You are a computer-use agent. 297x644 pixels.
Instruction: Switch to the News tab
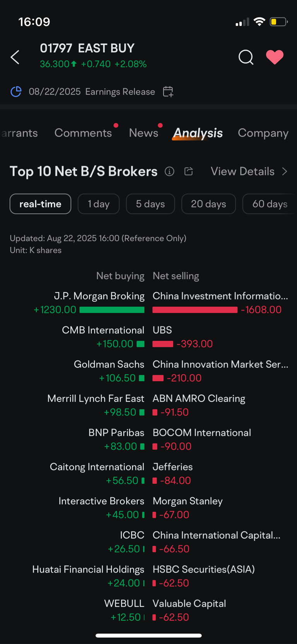coord(143,133)
